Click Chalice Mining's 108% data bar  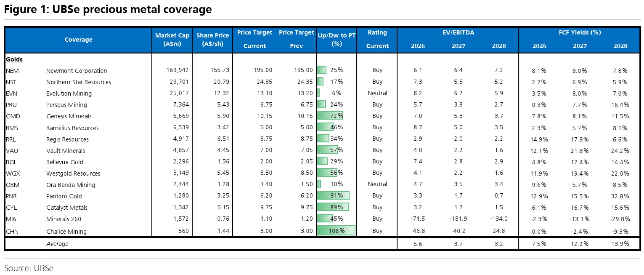[x=336, y=230]
